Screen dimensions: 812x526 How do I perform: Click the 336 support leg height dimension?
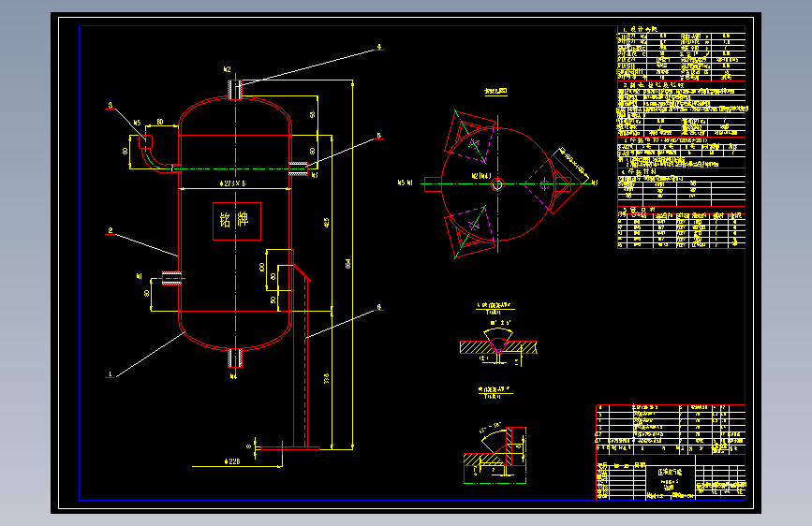tap(327, 378)
